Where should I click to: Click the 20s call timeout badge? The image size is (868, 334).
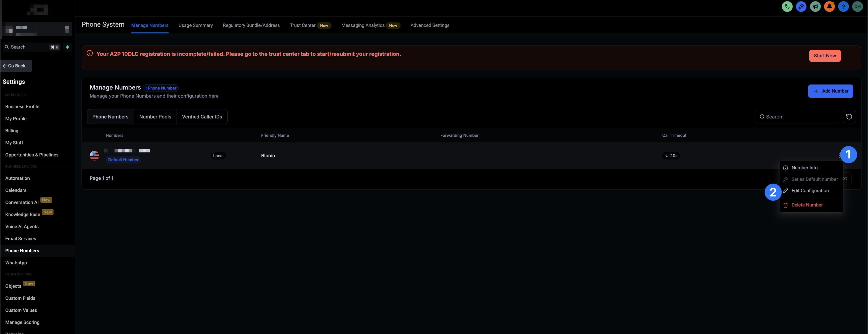point(671,156)
